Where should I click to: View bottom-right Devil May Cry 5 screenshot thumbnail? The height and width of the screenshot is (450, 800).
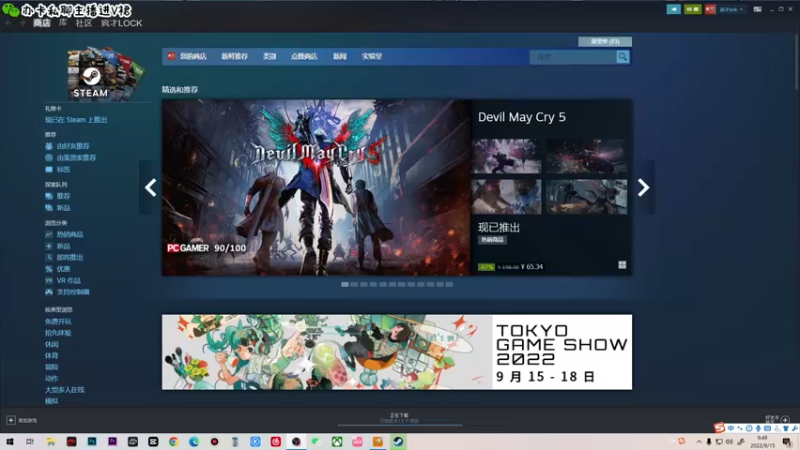click(586, 196)
